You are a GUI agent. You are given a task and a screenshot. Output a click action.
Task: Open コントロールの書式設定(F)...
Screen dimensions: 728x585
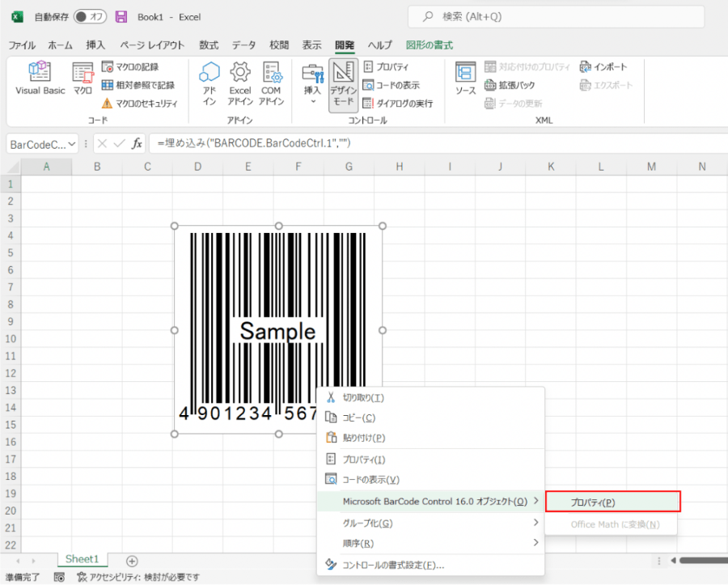point(430,565)
